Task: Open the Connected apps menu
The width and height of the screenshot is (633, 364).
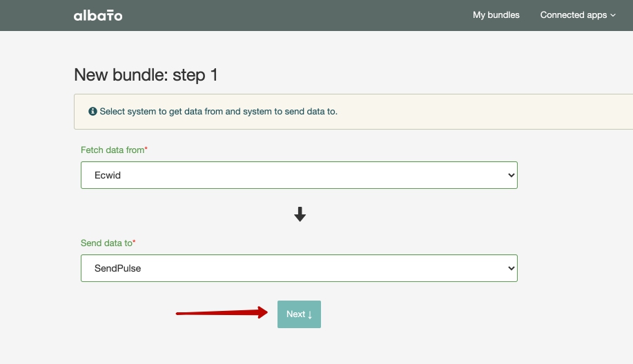Action: click(573, 15)
